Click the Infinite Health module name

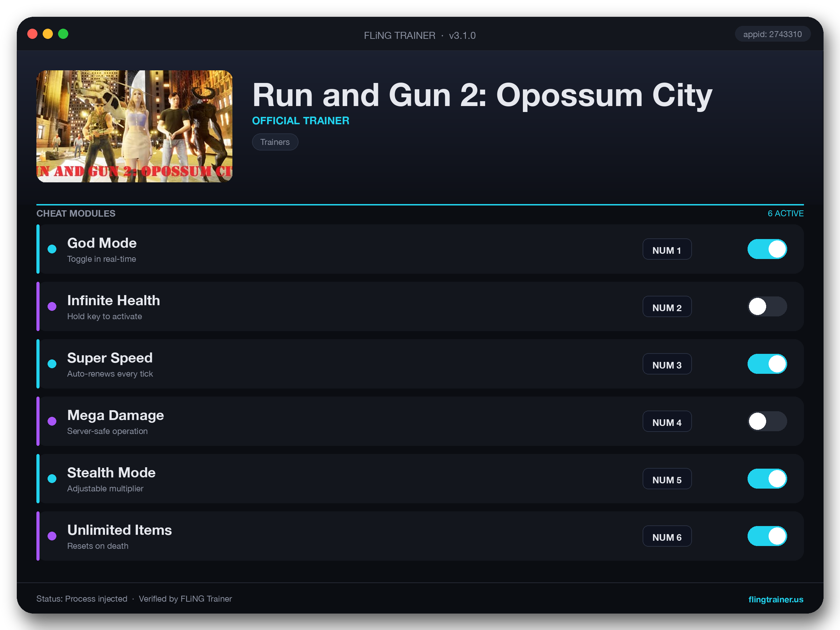113,300
